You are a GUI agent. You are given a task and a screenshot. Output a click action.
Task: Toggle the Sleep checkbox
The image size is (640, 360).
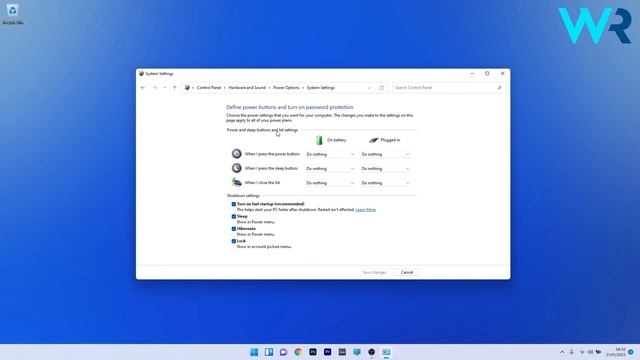coord(234,216)
